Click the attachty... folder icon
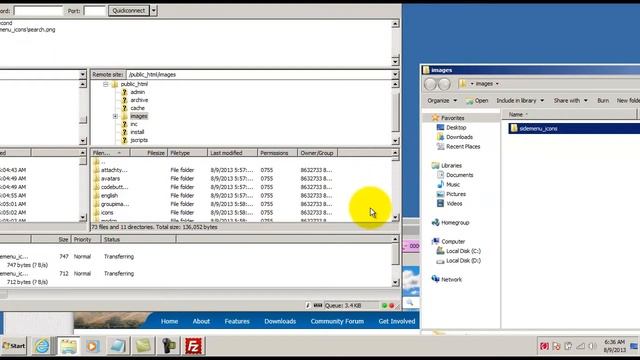The width and height of the screenshot is (640, 360). [96, 170]
